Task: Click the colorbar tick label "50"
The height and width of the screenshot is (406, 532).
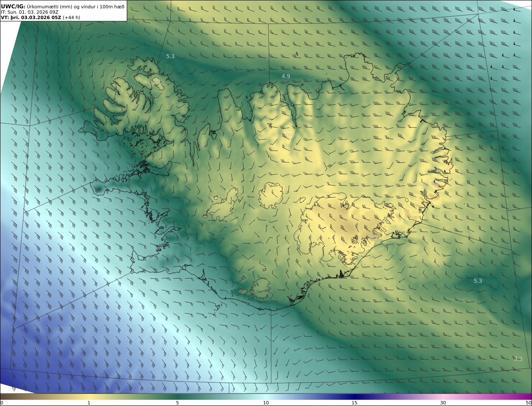Action: [528, 403]
